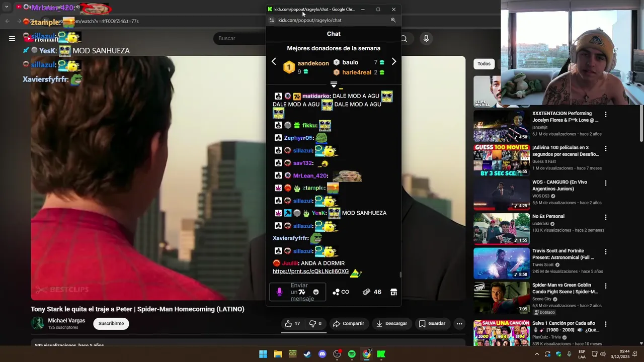
Task: Select the Todos filter chip
Action: tap(484, 64)
